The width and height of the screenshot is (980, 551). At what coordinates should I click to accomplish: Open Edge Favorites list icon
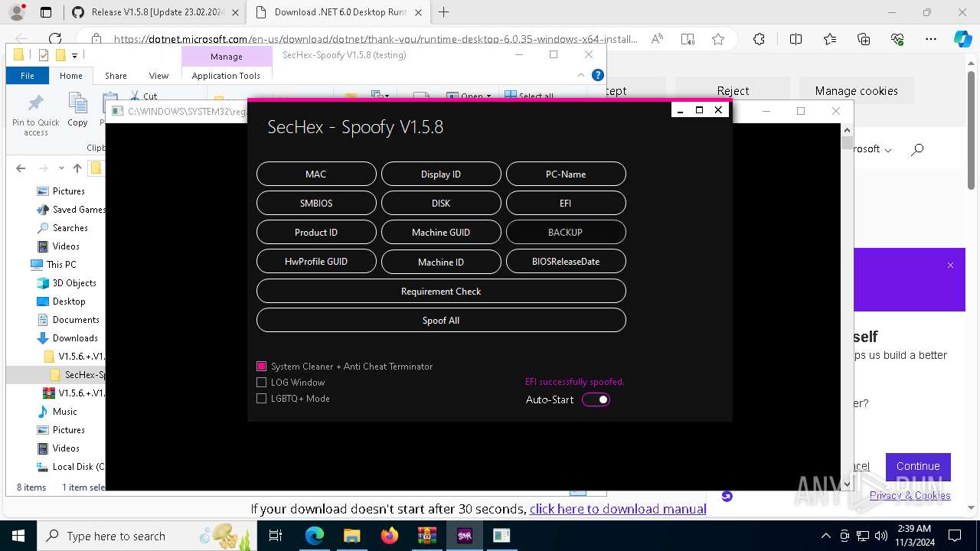pyautogui.click(x=830, y=39)
